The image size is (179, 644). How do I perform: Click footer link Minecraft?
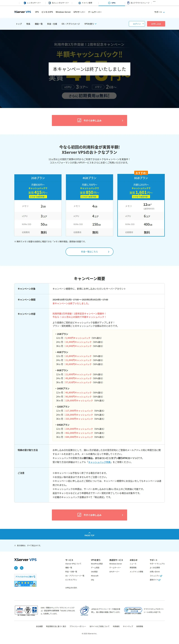point(95,576)
